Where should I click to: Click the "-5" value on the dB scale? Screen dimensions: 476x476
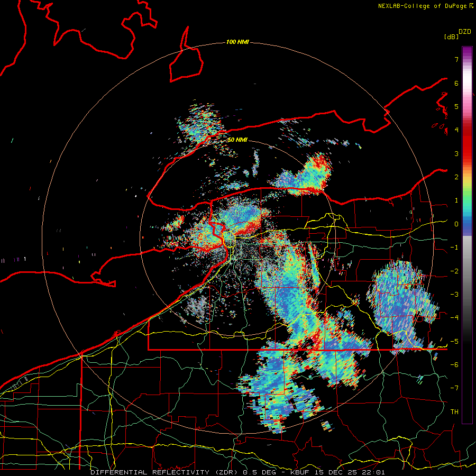coord(454,342)
